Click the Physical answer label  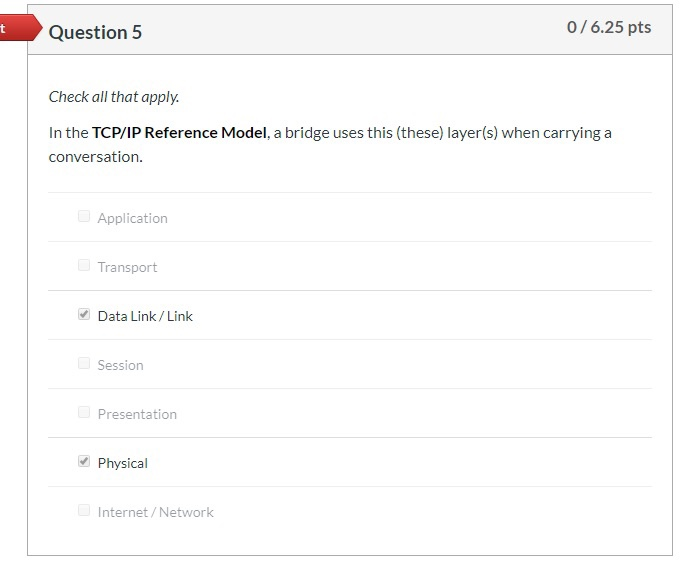click(122, 463)
